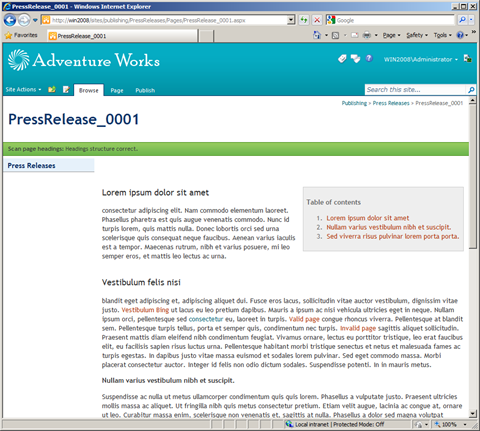This screenshot has height=431, width=480.
Task: Click the Tags & Notes icon
Action: (355, 59)
